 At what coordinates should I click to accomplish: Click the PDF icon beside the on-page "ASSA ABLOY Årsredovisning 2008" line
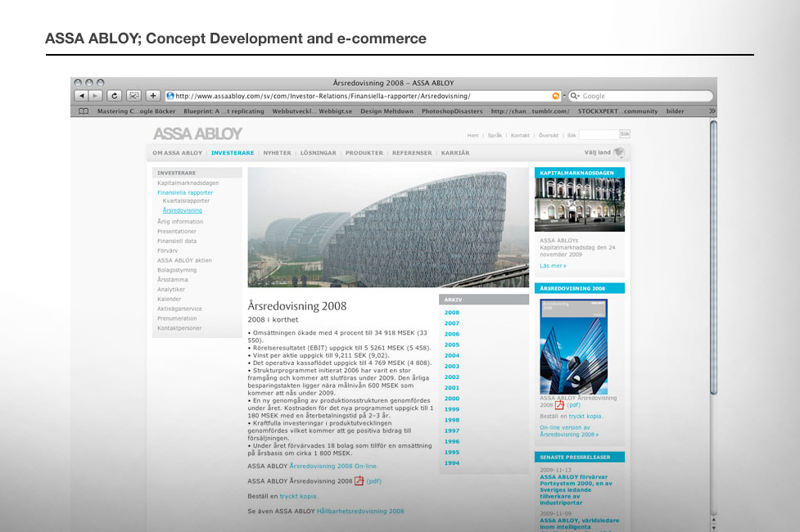point(359,480)
